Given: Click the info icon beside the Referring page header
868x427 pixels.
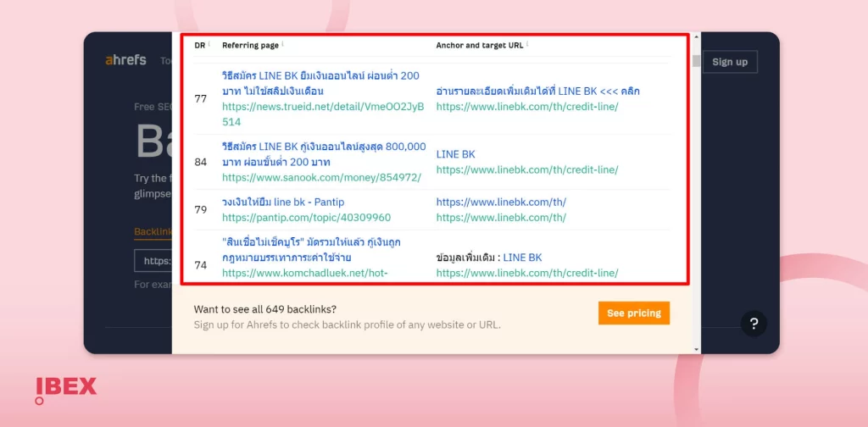Looking at the screenshot, I should tap(282, 44).
